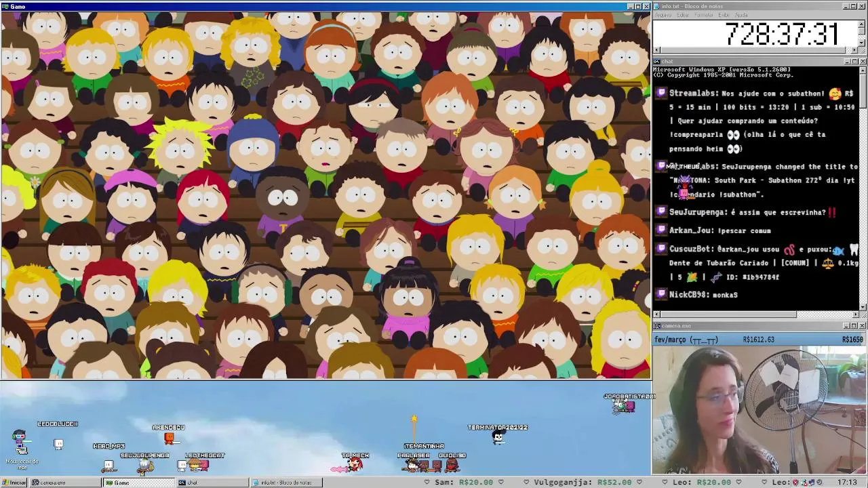Click the SEUJURUPENGA avatar character

(144, 465)
